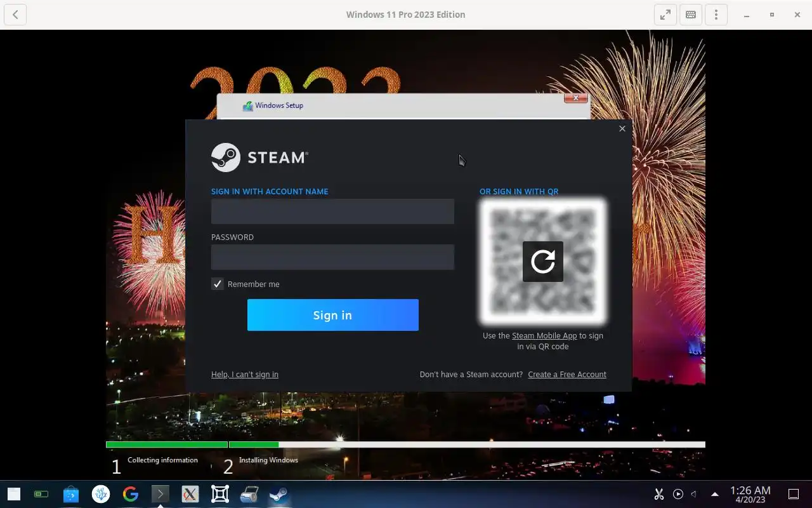Toggle fullscreen for the viewer window

coord(665,15)
